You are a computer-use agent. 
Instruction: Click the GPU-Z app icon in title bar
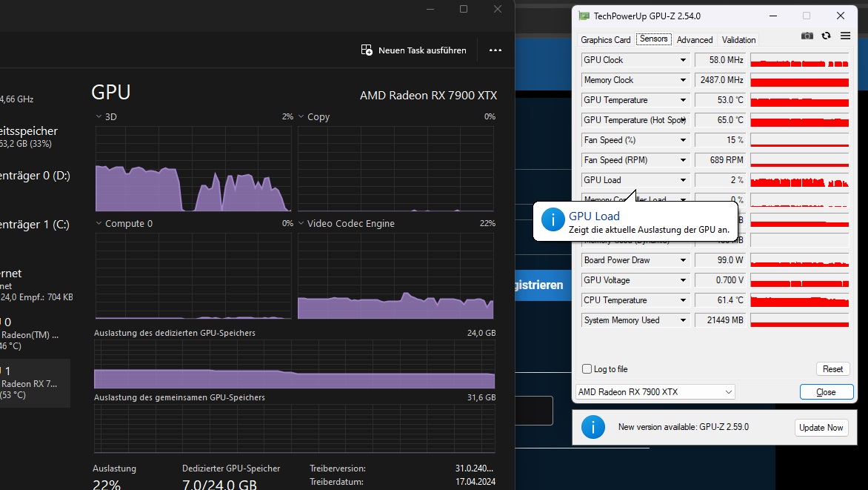[x=584, y=16]
